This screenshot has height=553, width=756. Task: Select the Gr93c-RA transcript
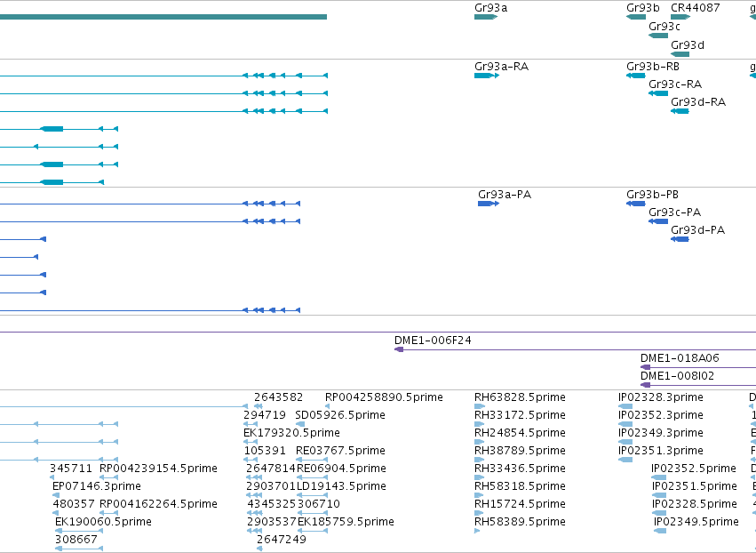[658, 93]
